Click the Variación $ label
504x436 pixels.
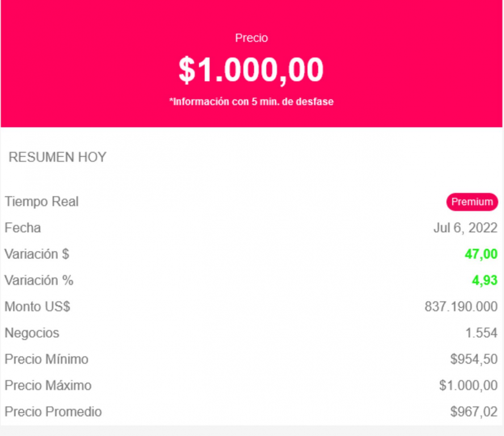coord(37,254)
